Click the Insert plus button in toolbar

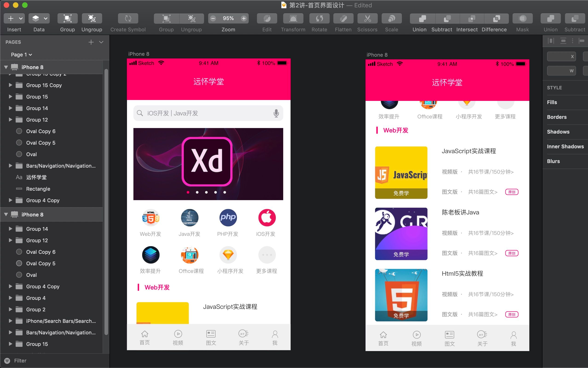point(11,18)
